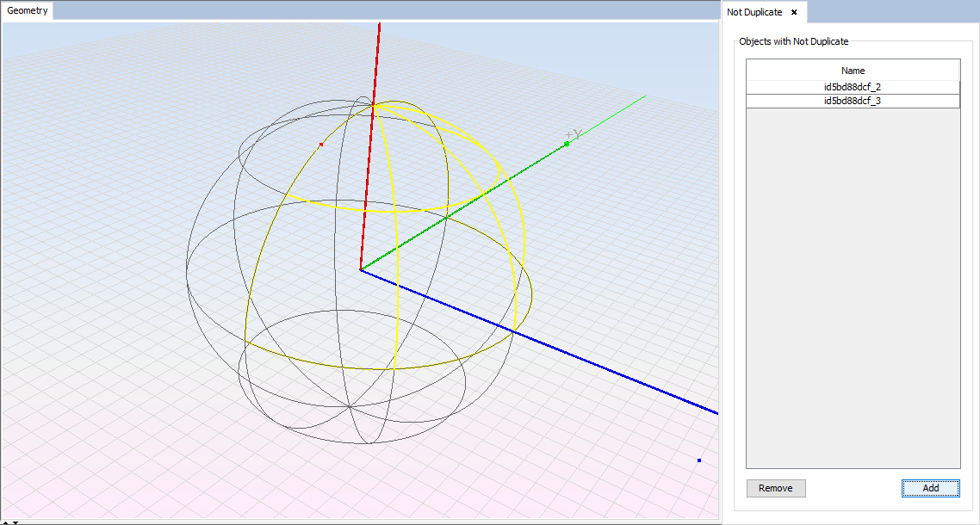Click the origin where the axes meet
Screen dimensions: 980x525
click(x=360, y=269)
